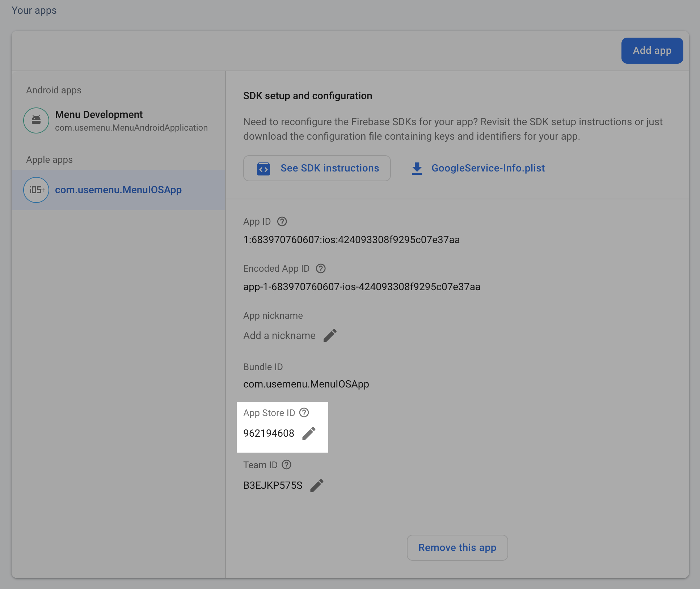Screen dimensions: 700x589
Task: Click the pencil icon to edit App Store ID
Action: click(309, 433)
